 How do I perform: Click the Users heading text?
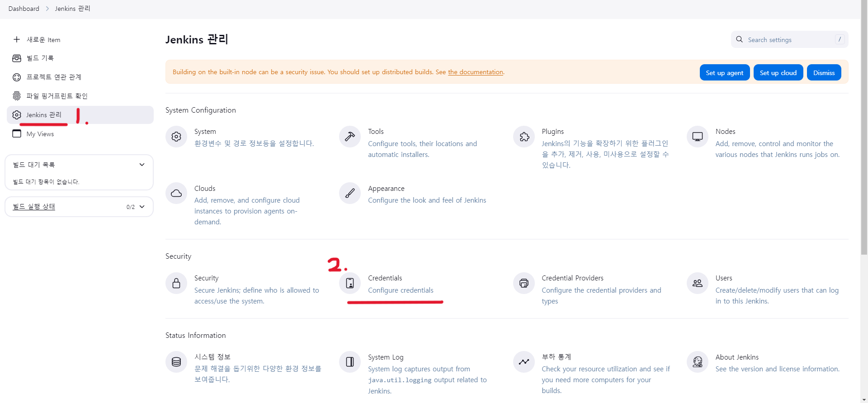click(724, 278)
